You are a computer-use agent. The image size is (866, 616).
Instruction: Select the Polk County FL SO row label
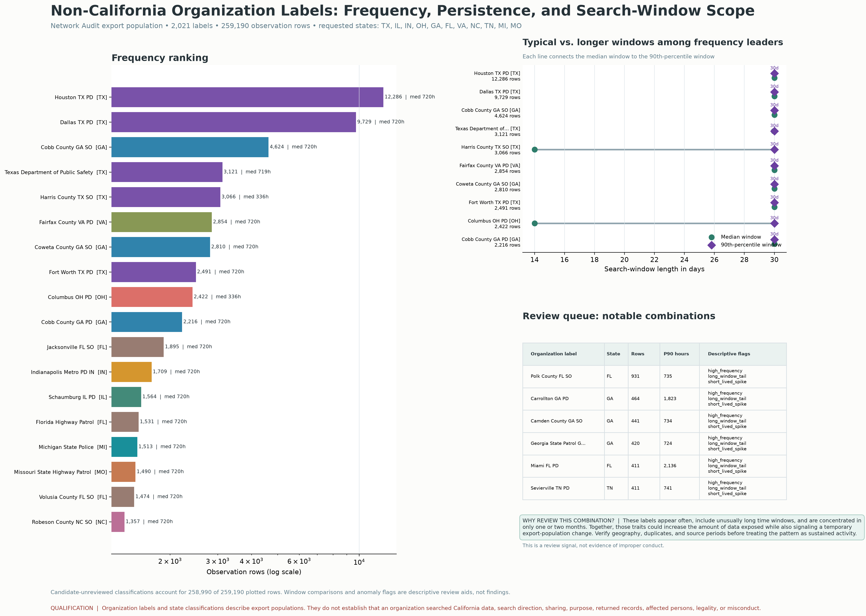(x=551, y=376)
